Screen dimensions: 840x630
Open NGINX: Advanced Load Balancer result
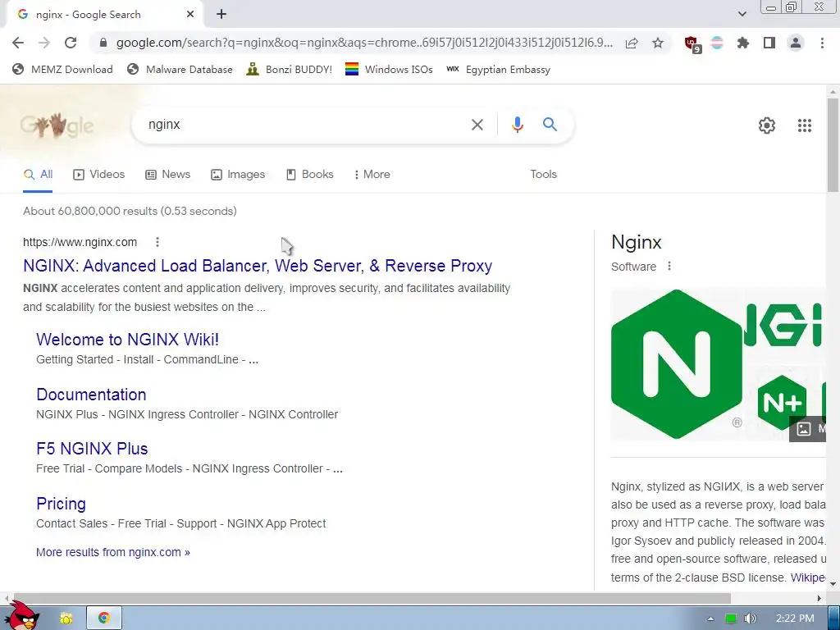point(258,267)
